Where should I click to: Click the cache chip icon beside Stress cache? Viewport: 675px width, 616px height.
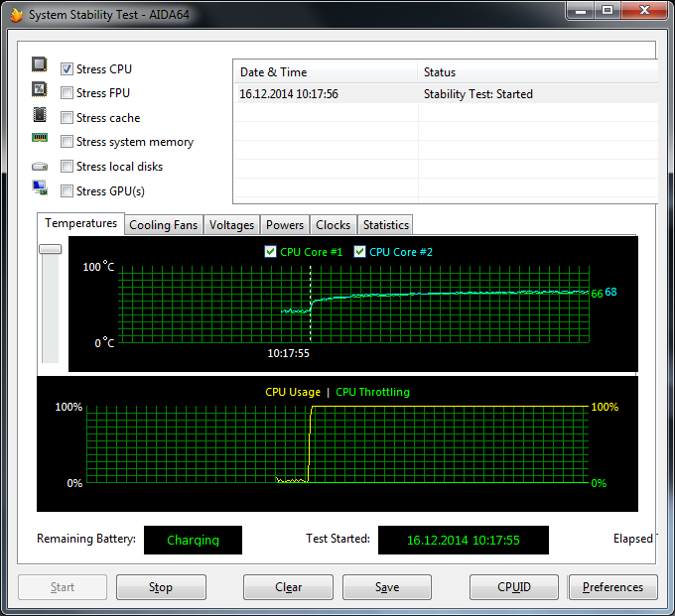click(39, 115)
